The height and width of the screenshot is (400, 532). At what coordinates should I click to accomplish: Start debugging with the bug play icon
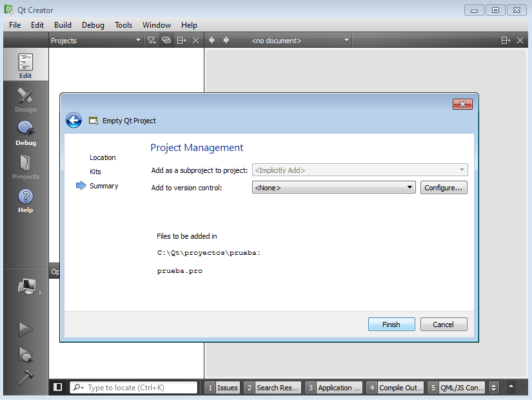coord(25,354)
